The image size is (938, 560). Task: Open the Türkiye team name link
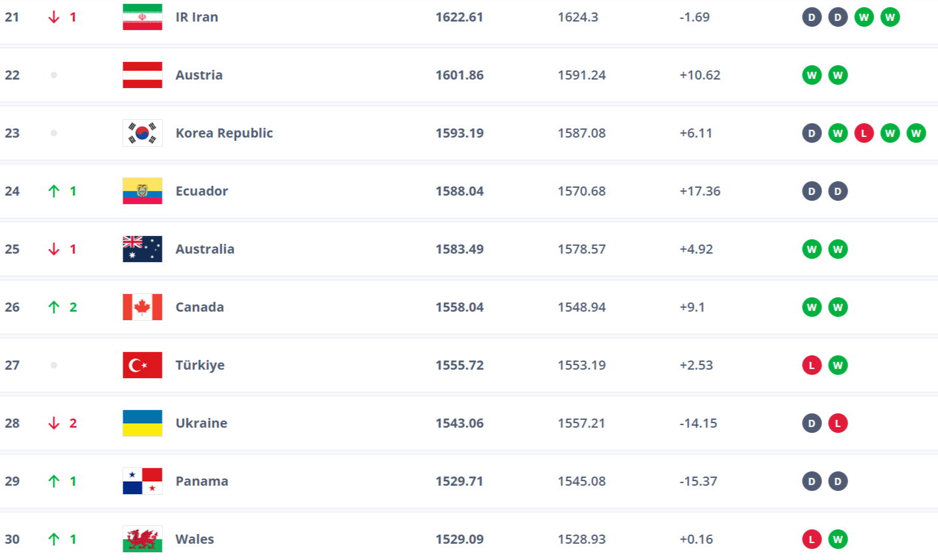pos(199,365)
